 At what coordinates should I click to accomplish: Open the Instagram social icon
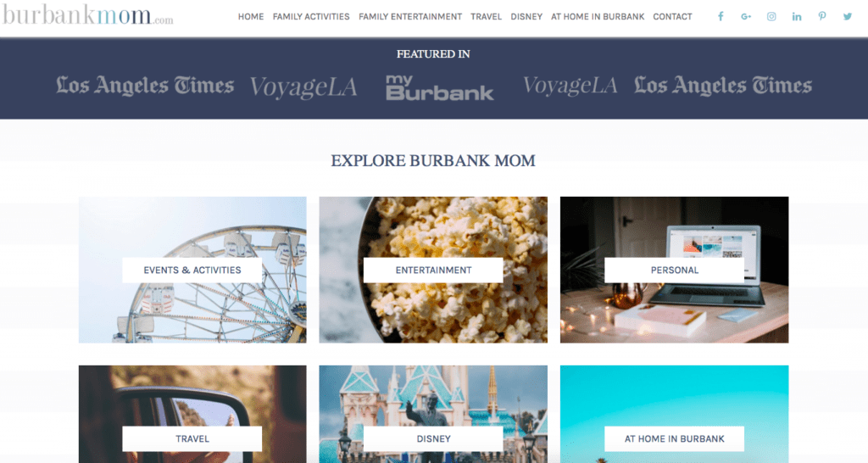771,17
